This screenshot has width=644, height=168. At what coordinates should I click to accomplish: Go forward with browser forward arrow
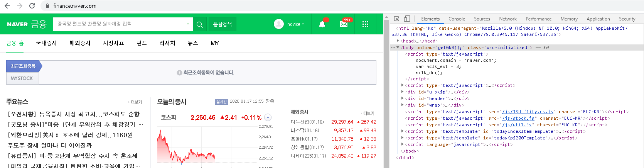pos(20,6)
